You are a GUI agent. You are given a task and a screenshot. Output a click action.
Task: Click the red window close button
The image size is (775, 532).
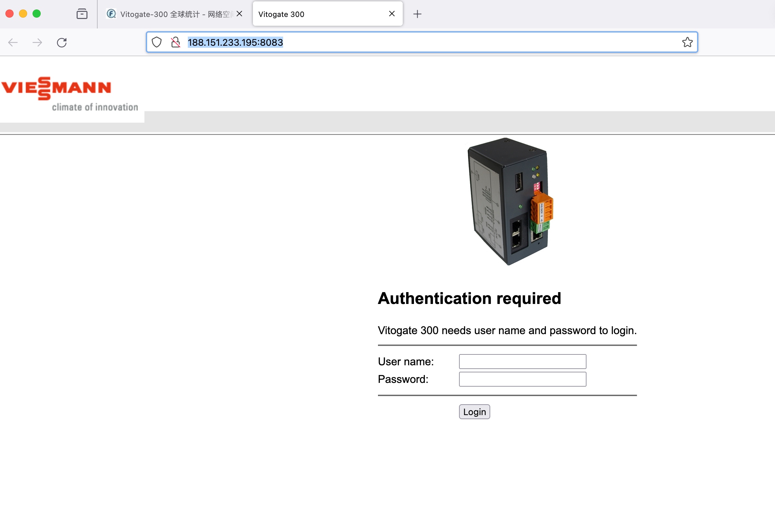point(9,14)
